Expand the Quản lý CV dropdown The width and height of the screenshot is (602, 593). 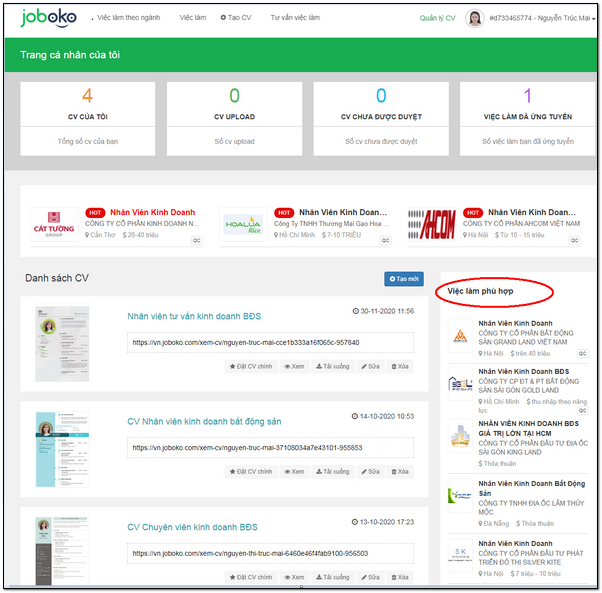438,18
